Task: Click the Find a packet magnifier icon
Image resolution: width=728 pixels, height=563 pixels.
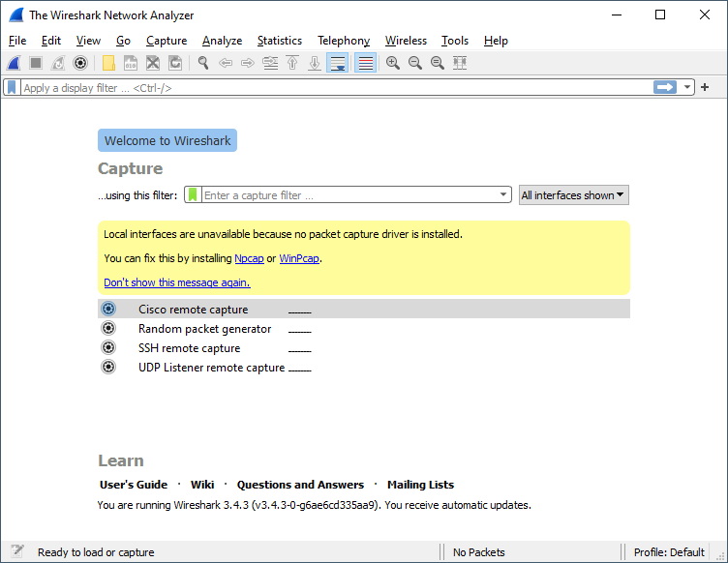Action: (x=203, y=63)
